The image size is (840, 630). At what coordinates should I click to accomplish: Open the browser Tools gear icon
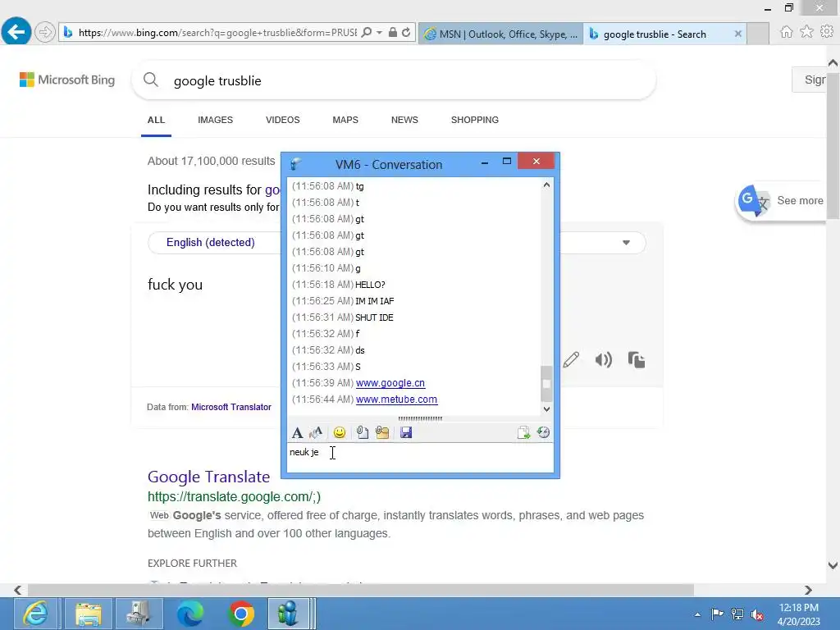pos(827,32)
